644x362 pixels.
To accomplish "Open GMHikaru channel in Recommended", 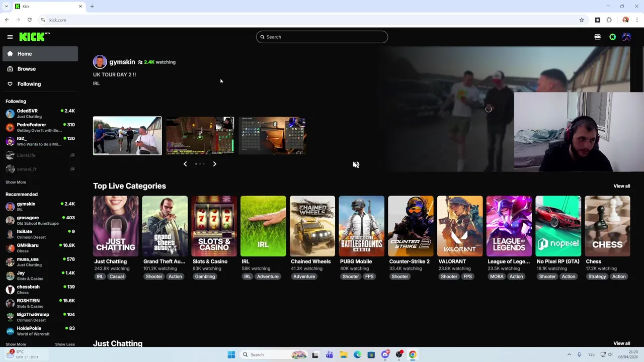I will 40,248.
